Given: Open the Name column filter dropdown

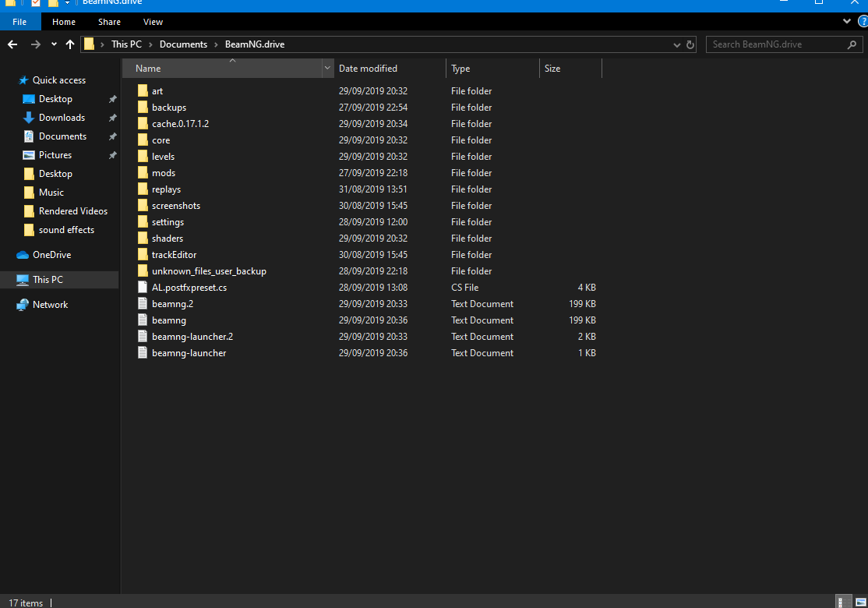Looking at the screenshot, I should [x=327, y=68].
